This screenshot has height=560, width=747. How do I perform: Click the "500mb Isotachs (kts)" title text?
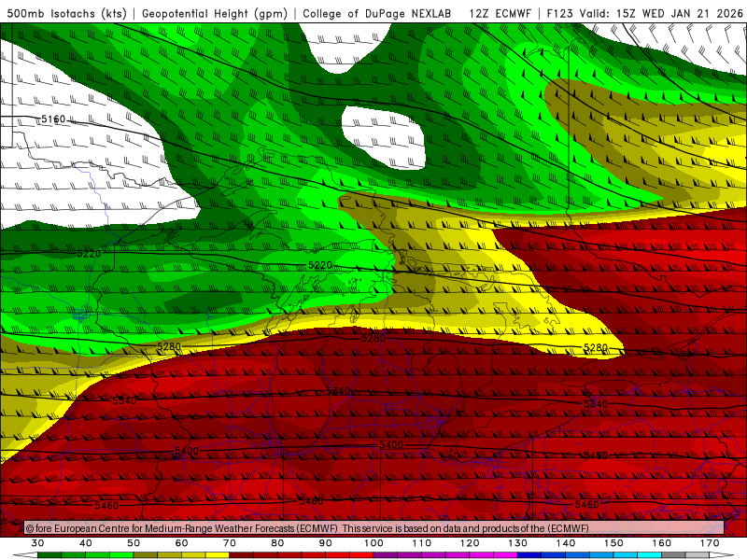pyautogui.click(x=66, y=13)
